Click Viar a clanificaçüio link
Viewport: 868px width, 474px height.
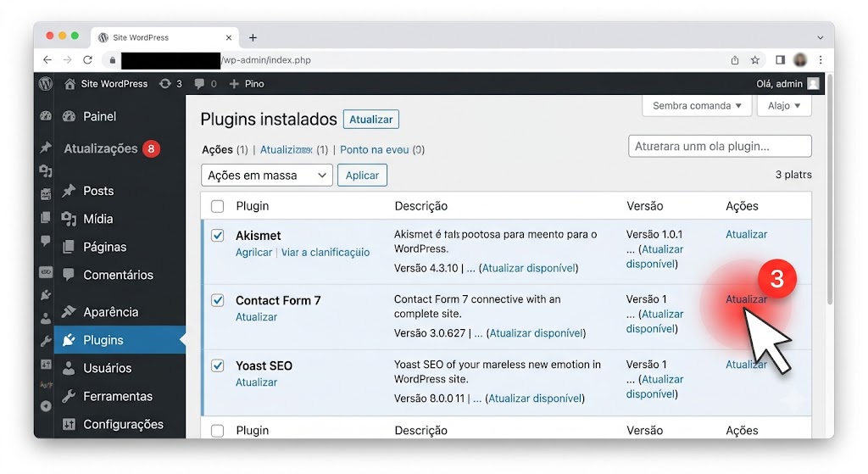click(x=325, y=252)
